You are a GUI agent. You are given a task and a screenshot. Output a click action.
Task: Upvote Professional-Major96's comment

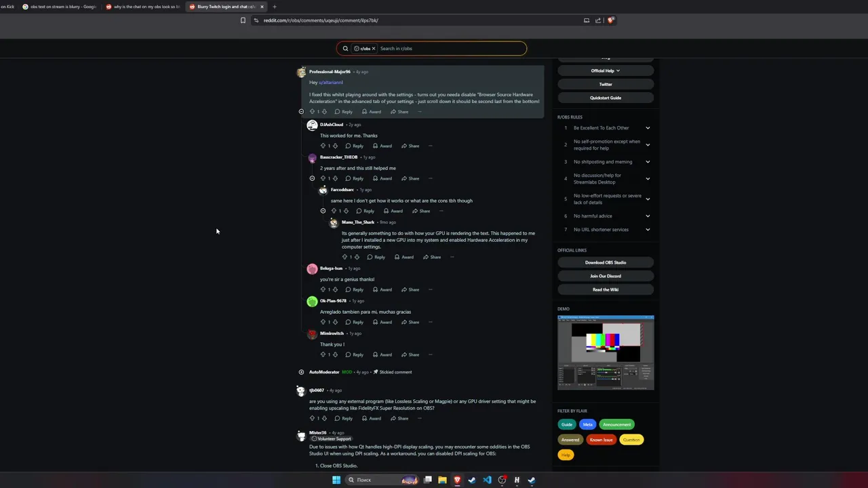pyautogui.click(x=312, y=112)
